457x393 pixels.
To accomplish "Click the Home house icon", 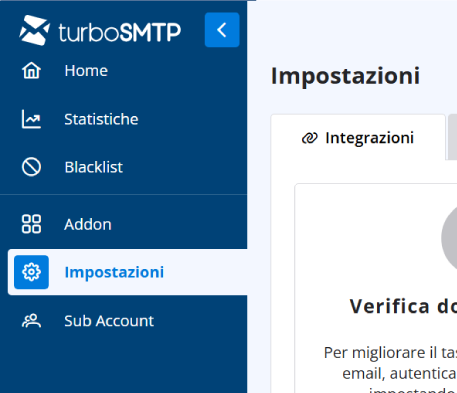I will click(x=31, y=71).
